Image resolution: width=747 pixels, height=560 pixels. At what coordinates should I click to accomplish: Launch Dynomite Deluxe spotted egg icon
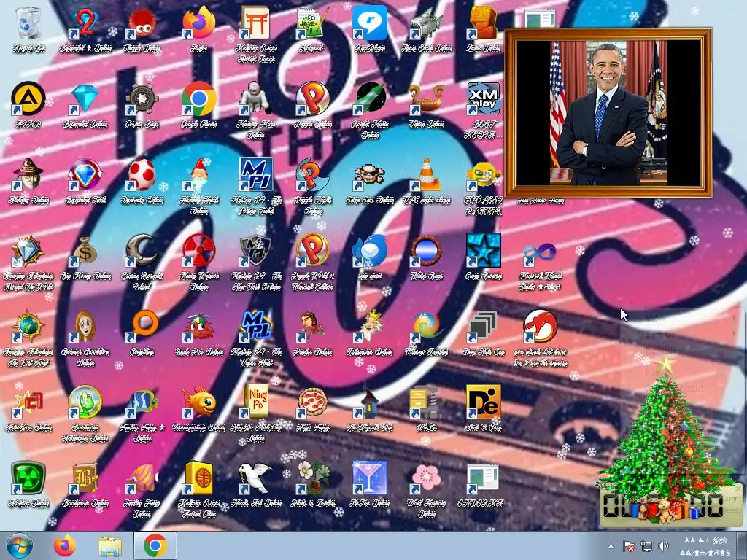[142, 175]
